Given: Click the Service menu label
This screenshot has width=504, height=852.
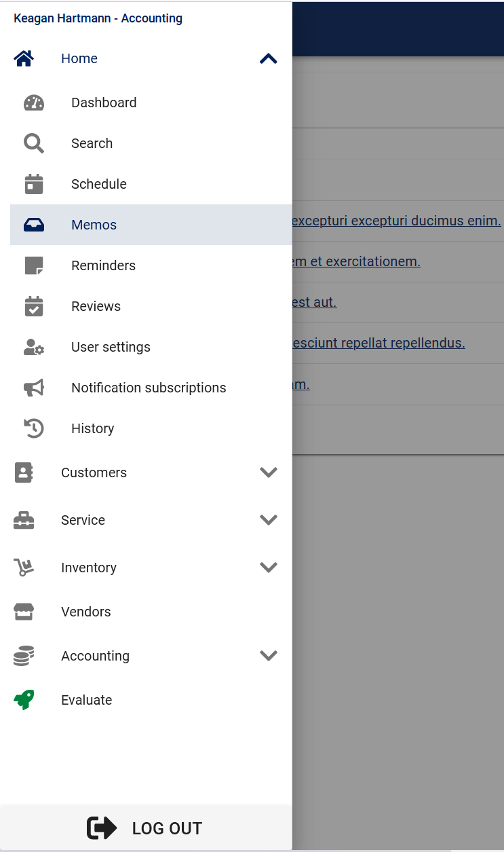Looking at the screenshot, I should point(83,520).
